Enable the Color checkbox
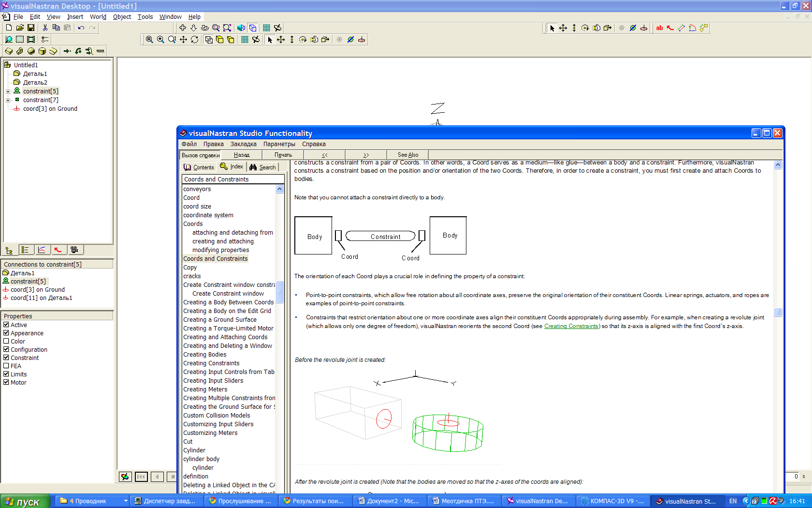 point(6,341)
